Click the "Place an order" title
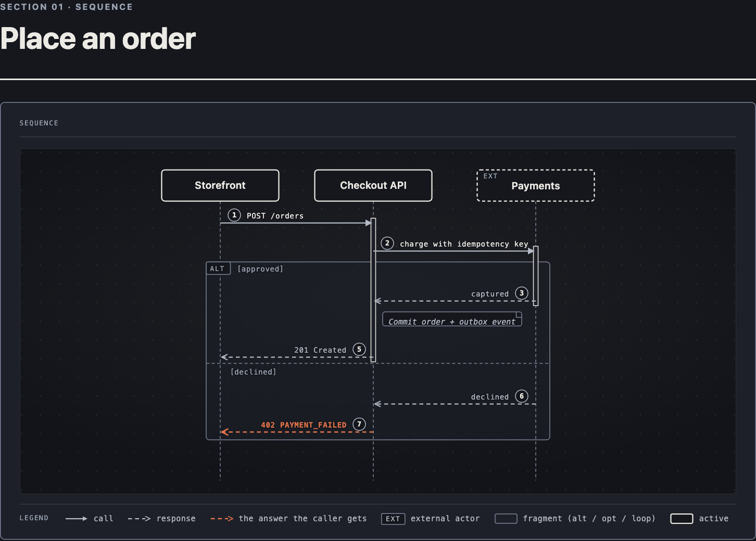 tap(98, 39)
